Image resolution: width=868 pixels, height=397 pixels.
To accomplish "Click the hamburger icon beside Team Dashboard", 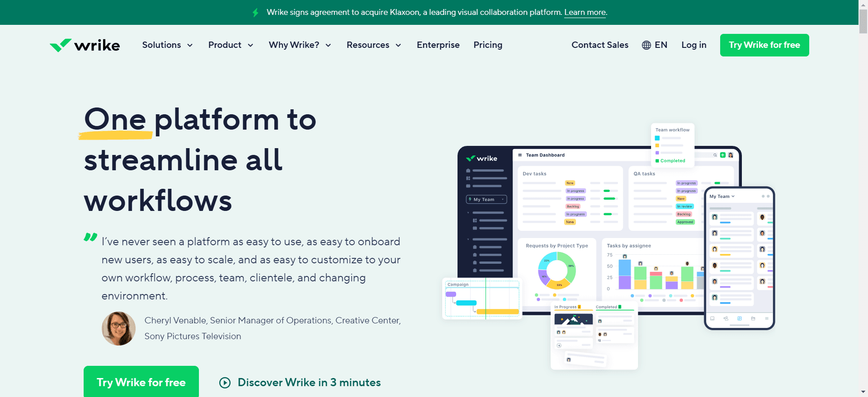I will 520,155.
